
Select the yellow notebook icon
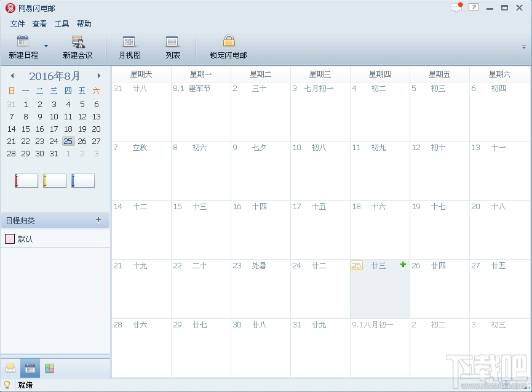click(x=55, y=180)
